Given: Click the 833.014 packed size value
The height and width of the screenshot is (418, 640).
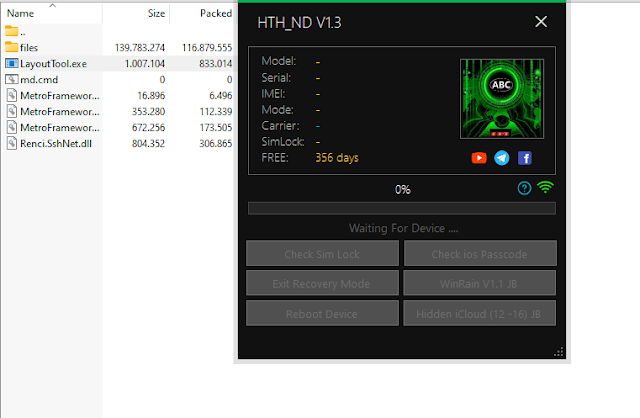Looking at the screenshot, I should click(x=216, y=64).
